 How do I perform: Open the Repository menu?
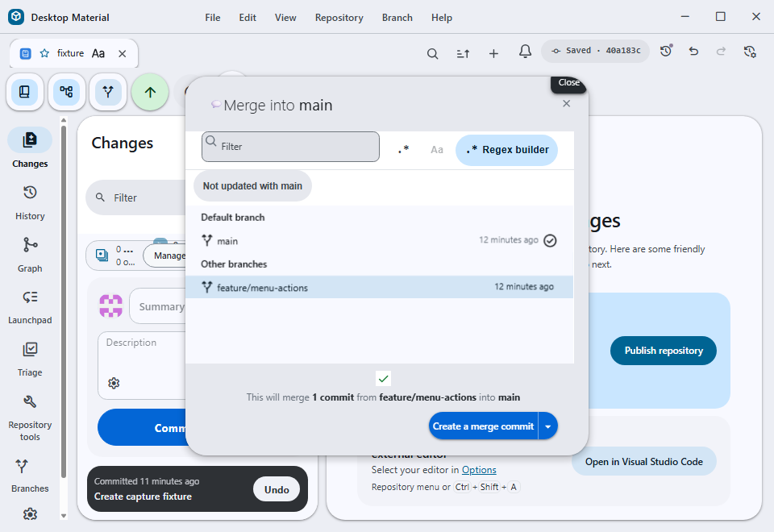tap(339, 17)
